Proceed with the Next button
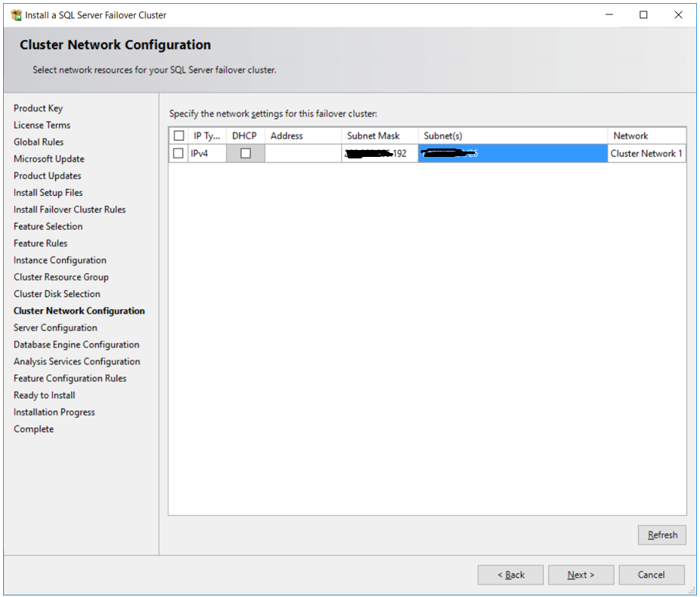 581,575
